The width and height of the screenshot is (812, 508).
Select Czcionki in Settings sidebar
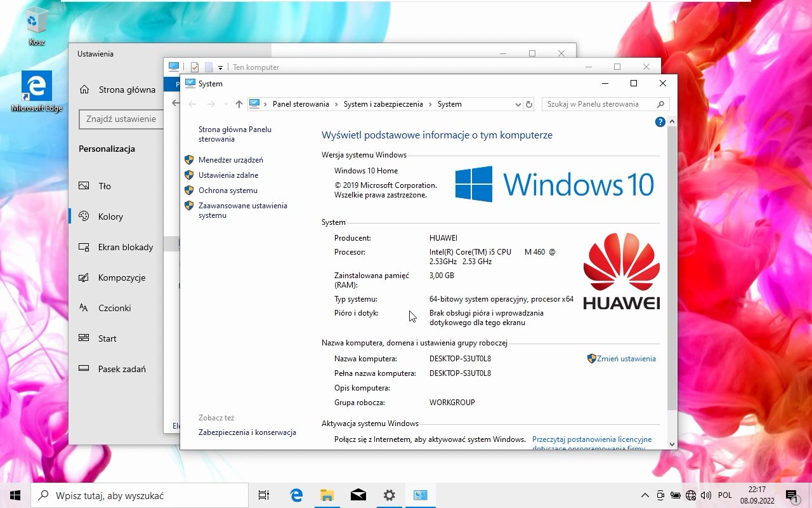(105, 308)
